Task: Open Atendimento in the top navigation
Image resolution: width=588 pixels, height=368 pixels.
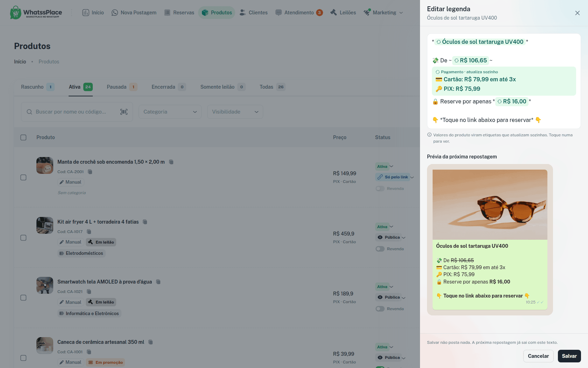Action: pyautogui.click(x=299, y=13)
